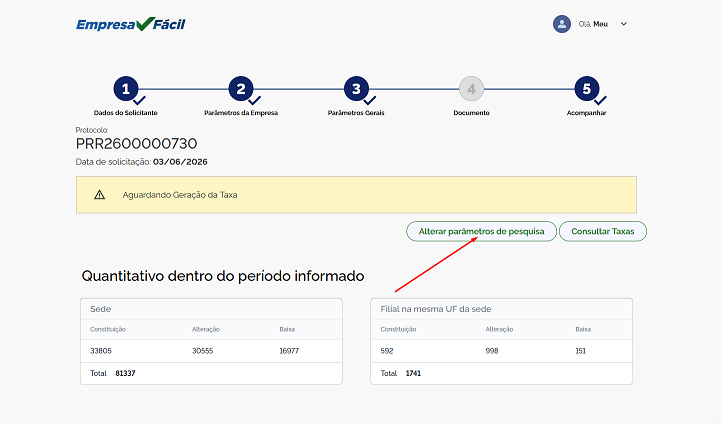Viewport: 721px width, 424px height.
Task: Click Alterar parâmetros de pesquisa button
Action: point(481,231)
